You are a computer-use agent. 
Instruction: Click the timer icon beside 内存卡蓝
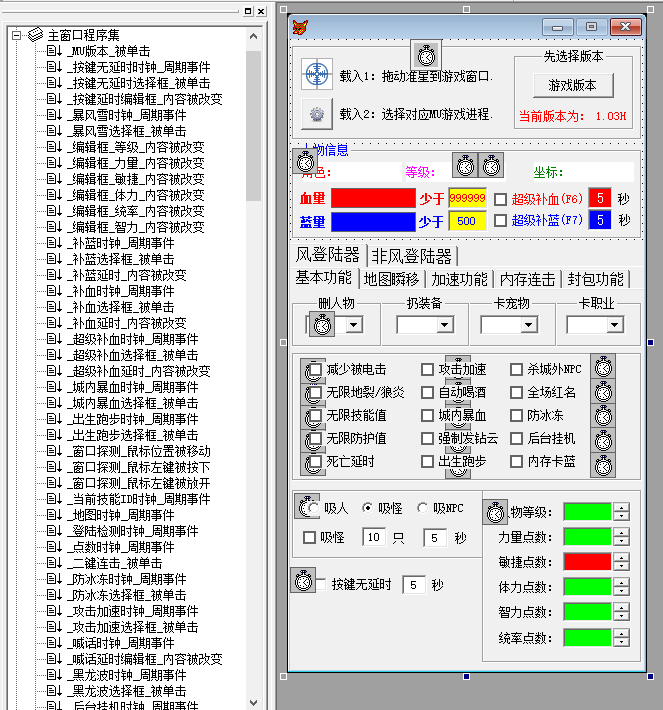603,463
